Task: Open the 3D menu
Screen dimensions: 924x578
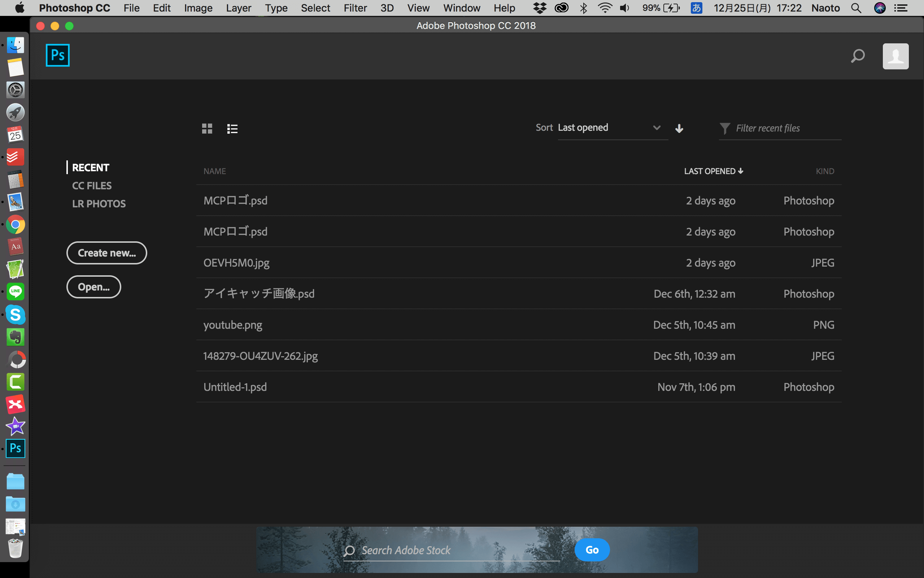Action: click(387, 8)
